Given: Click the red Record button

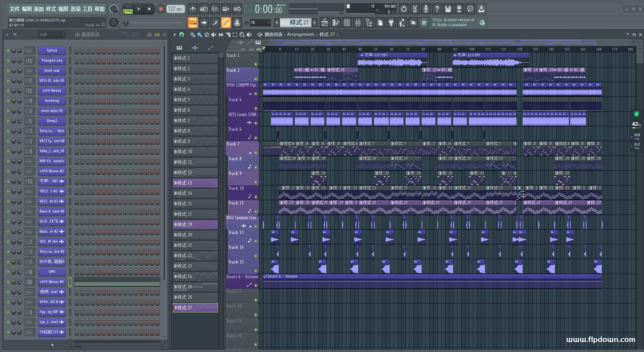Looking at the screenshot, I should [161, 9].
